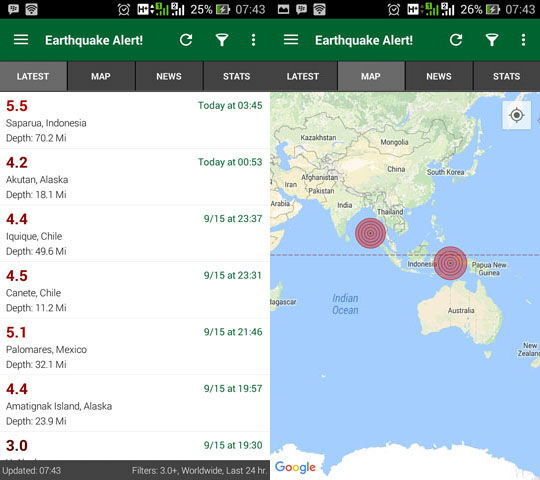Open 4.5 Canete, Chile earthquake entry
Image resolution: width=540 pixels, height=480 pixels.
point(135,290)
